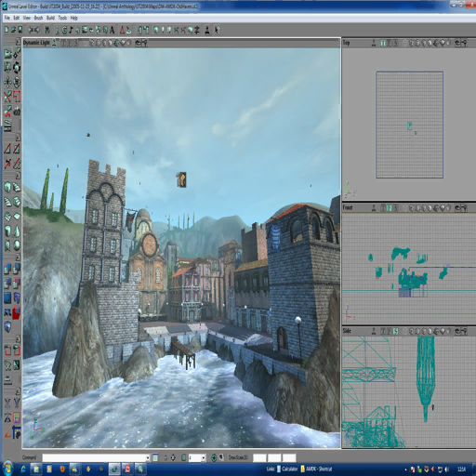
Task: Open the Edit menu
Action: pos(16,18)
